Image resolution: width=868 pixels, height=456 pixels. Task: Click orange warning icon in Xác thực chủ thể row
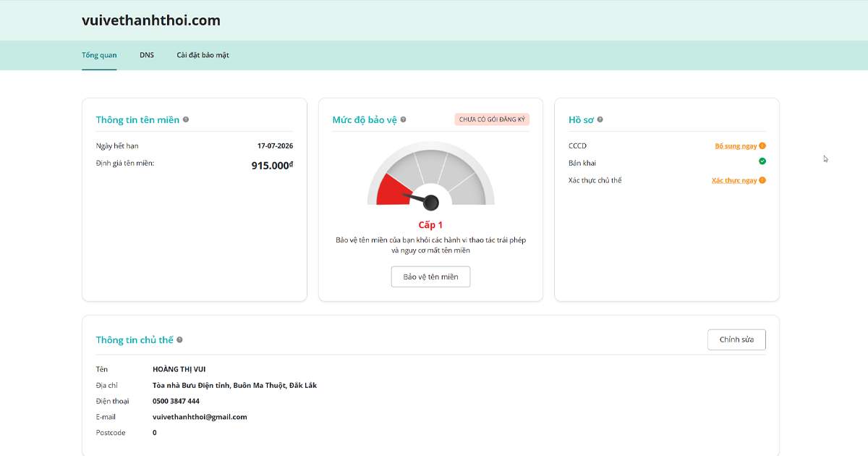click(762, 180)
